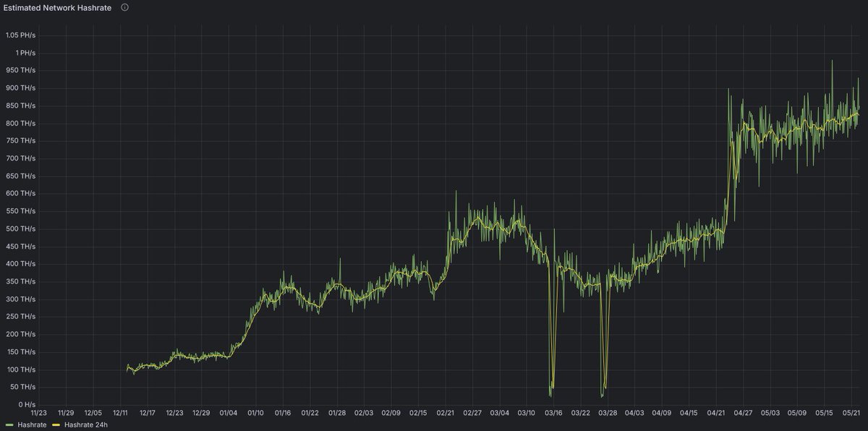
Task: Click the 700 TH/s y-axis label
Action: (x=21, y=158)
